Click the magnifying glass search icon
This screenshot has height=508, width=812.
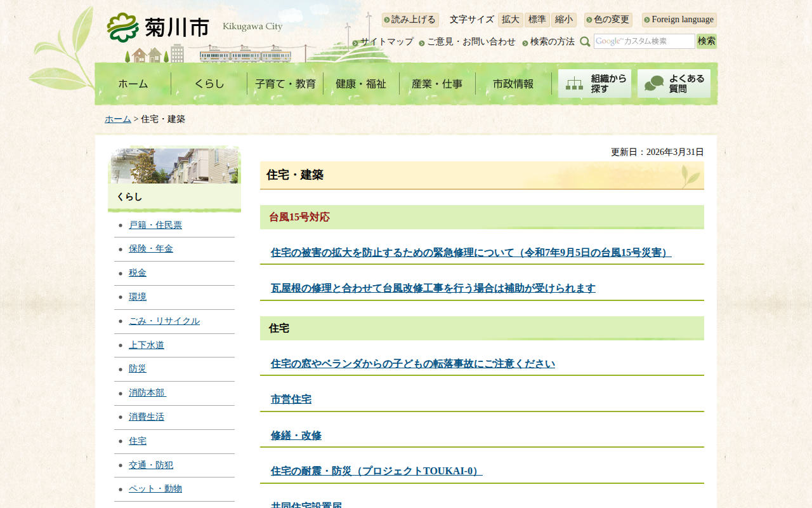click(x=585, y=42)
